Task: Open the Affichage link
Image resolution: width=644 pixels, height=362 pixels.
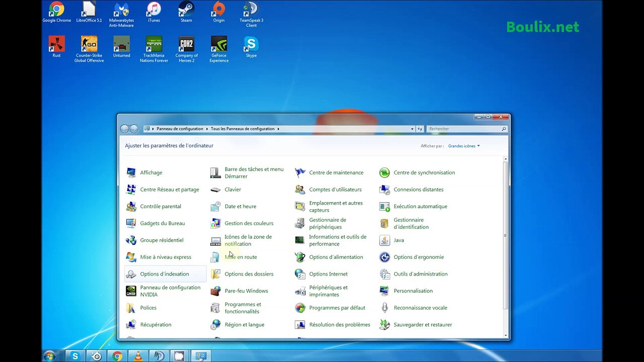Action: coord(151,172)
